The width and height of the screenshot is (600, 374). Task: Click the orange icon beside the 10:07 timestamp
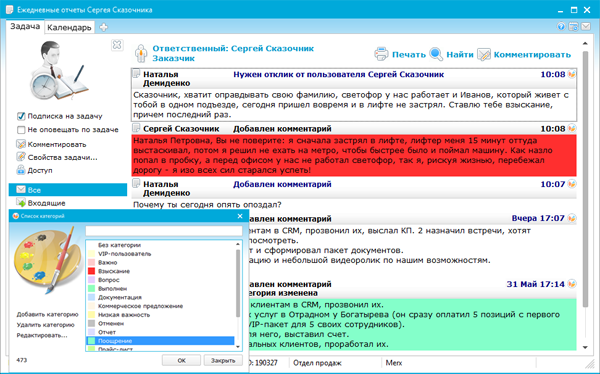(572, 184)
